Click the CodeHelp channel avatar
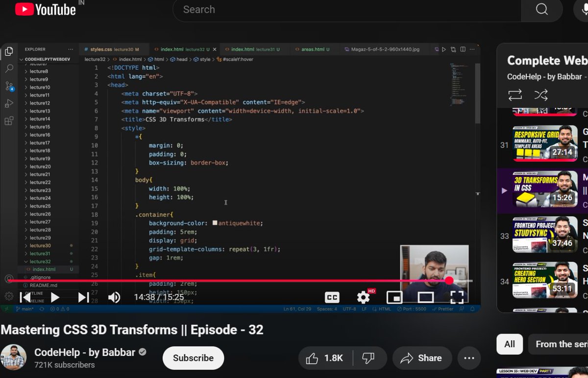The width and height of the screenshot is (588, 378). point(13,357)
